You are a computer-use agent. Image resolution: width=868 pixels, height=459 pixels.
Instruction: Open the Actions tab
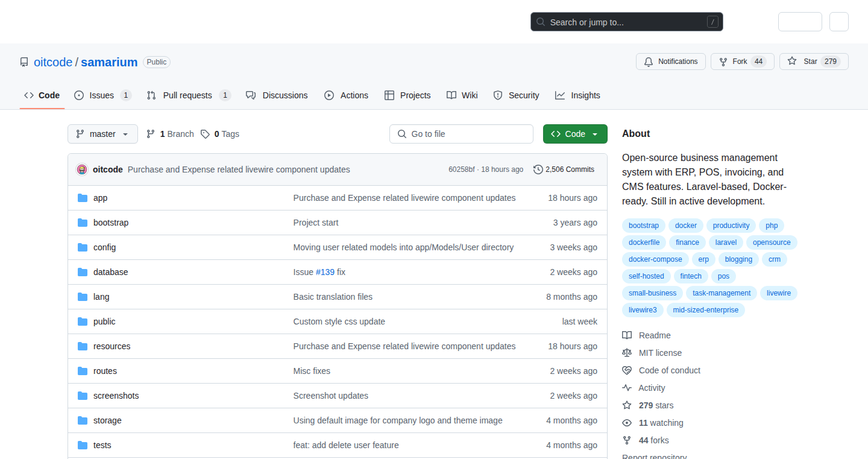click(346, 95)
